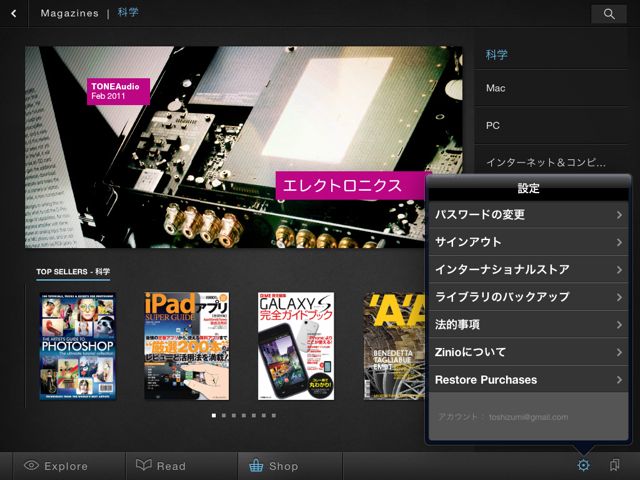Select the fourth carousel page dot
The width and height of the screenshot is (640, 480).
244,416
